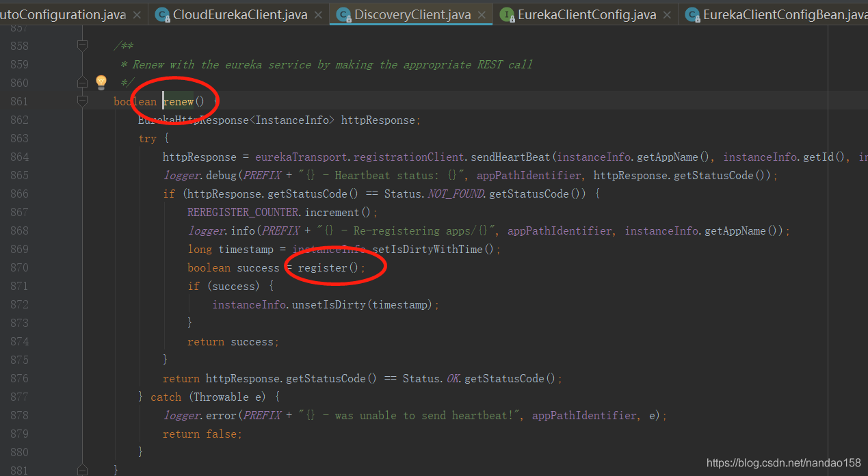
Task: Close the CloudEurekaClient.java tab
Action: click(319, 15)
